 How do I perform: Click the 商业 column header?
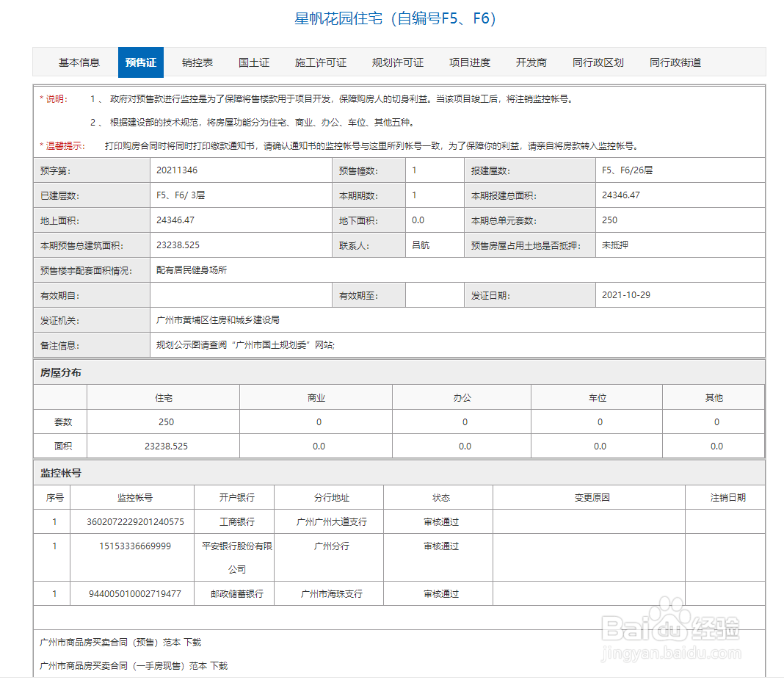pyautogui.click(x=316, y=397)
